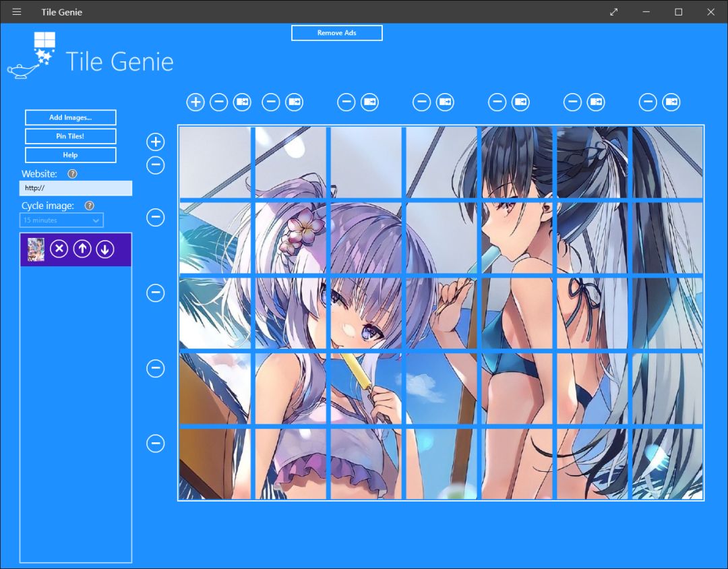Focus the Website http:// input field

tap(75, 188)
